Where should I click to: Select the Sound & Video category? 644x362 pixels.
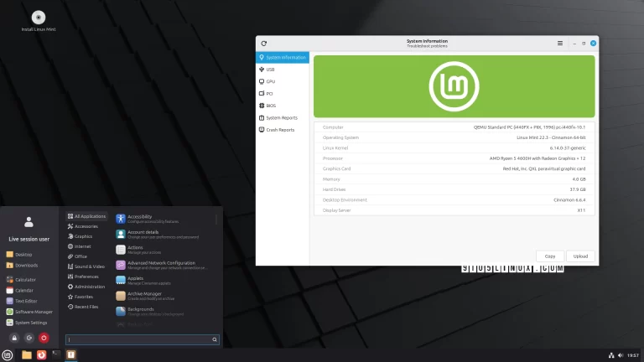coord(89,266)
